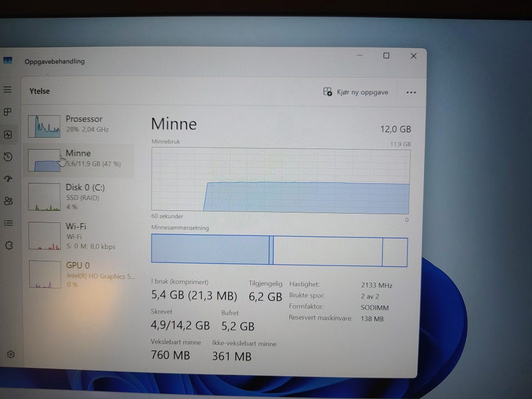Click the in-use segment of Minnesammensetning bar
The image size is (532, 399).
[210, 249]
